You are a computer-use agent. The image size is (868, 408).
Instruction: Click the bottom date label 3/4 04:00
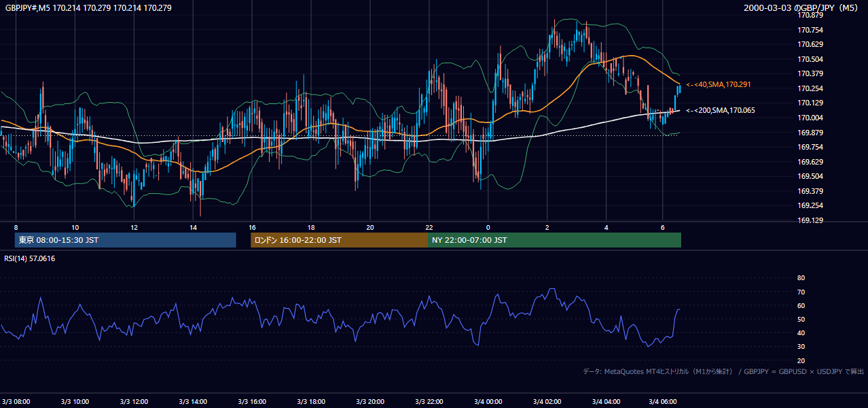click(x=606, y=401)
